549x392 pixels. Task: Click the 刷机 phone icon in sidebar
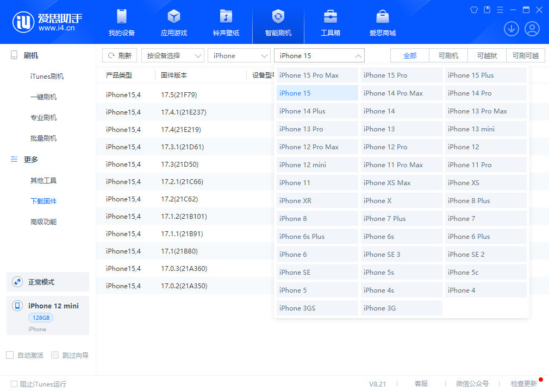[14, 55]
